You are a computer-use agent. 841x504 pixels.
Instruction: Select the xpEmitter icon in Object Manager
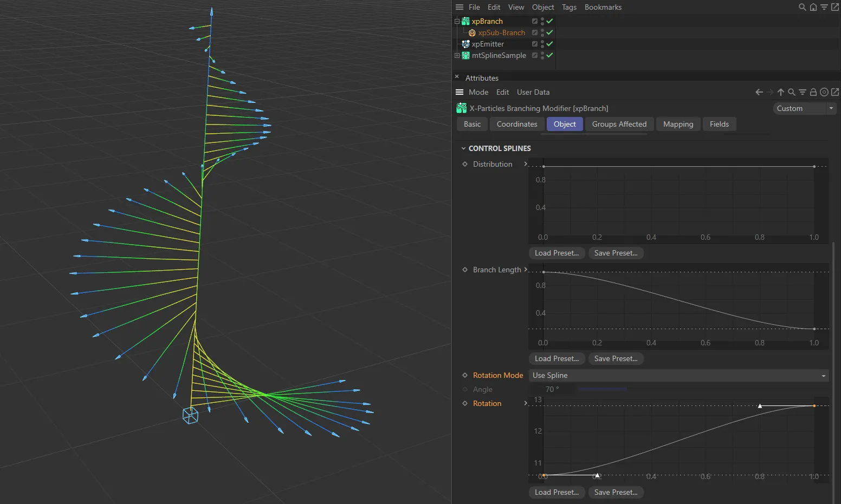[x=465, y=44]
